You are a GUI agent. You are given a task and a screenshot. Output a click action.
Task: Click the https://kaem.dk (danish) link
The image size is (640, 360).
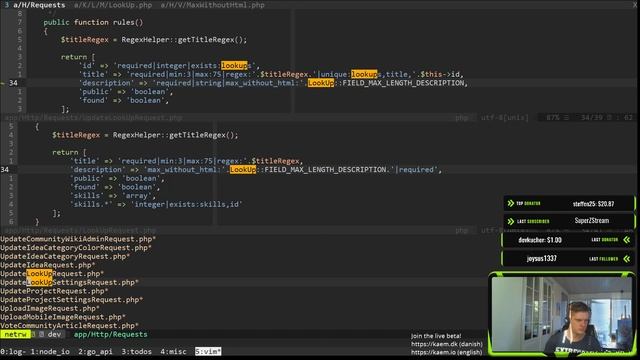pos(447,344)
